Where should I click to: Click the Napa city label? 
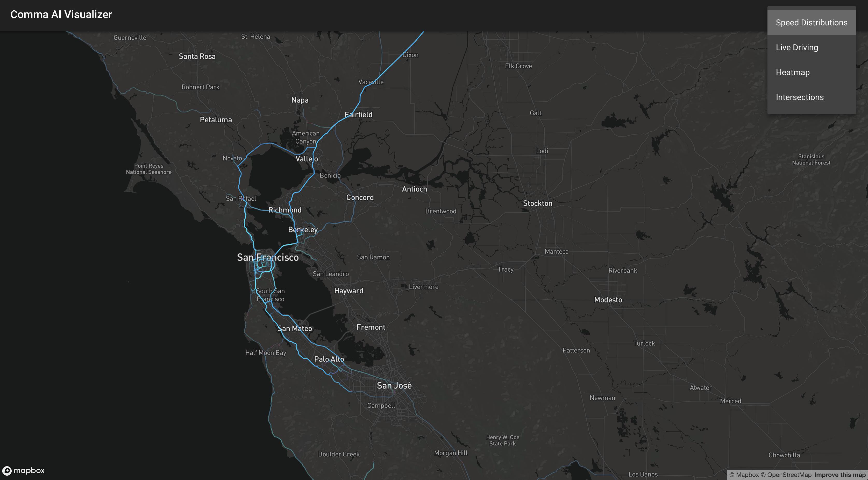(300, 100)
